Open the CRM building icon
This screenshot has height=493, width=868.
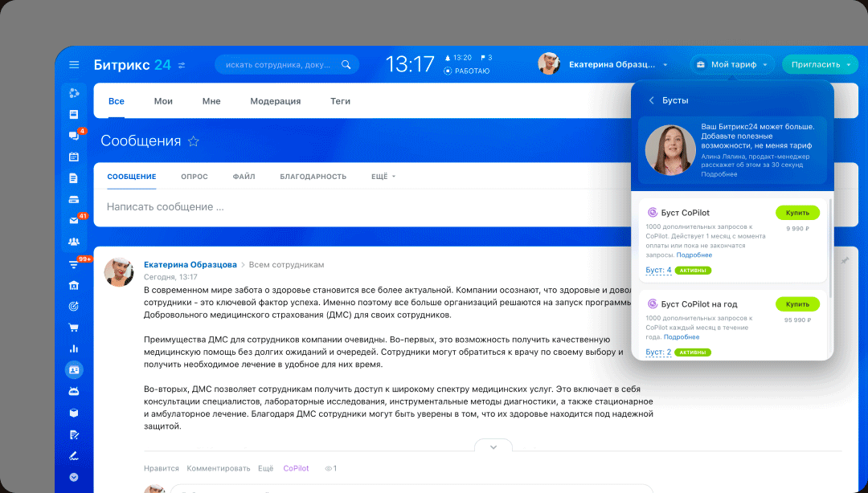tap(74, 285)
